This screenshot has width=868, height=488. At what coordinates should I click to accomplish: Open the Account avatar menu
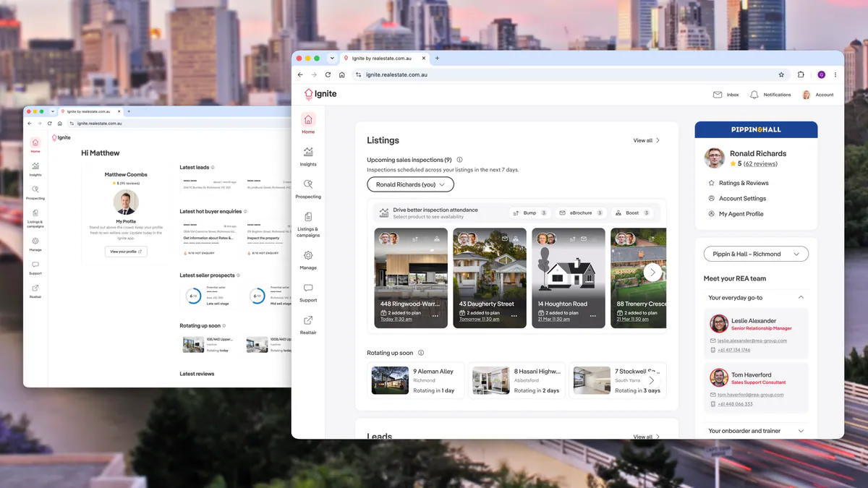(817, 95)
